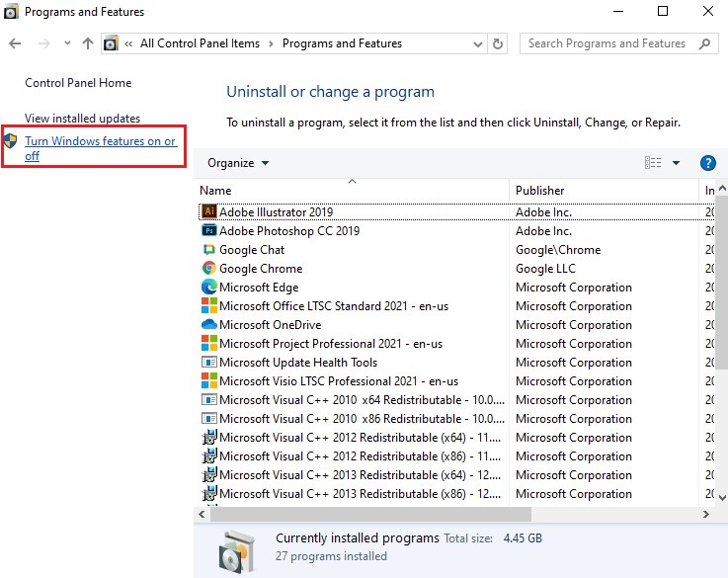The width and height of the screenshot is (728, 578).
Task: Click the Adobe Illustrator 2019 icon
Action: click(209, 211)
